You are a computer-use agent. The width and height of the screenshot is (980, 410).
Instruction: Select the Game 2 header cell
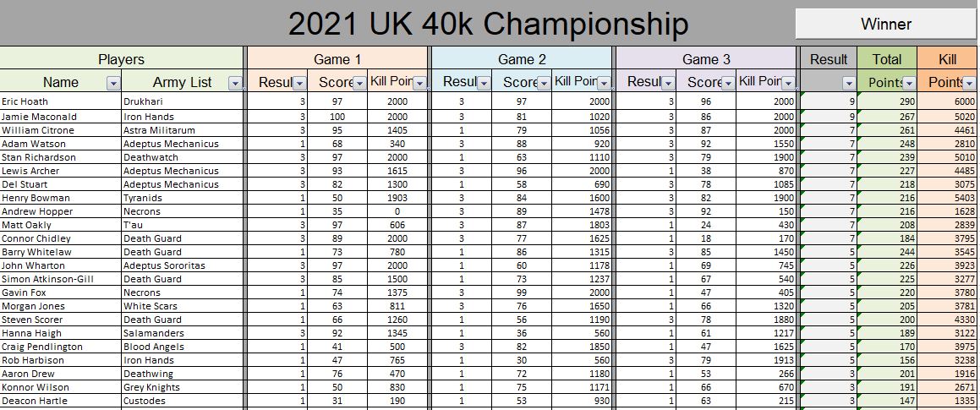522,58
